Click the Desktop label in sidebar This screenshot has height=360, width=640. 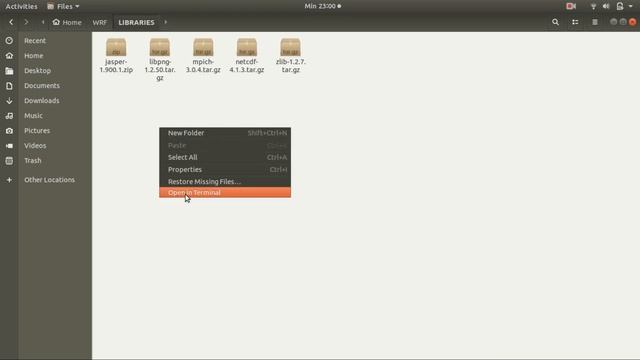(x=38, y=71)
